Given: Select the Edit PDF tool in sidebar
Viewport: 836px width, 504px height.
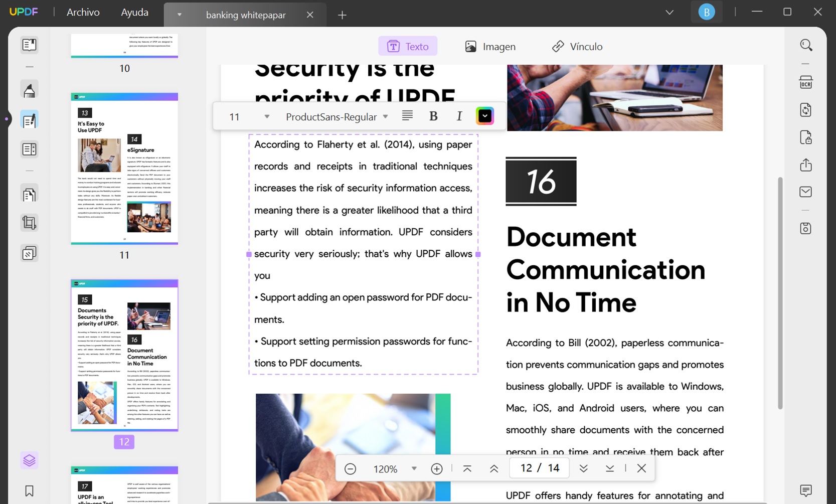Looking at the screenshot, I should (x=29, y=120).
